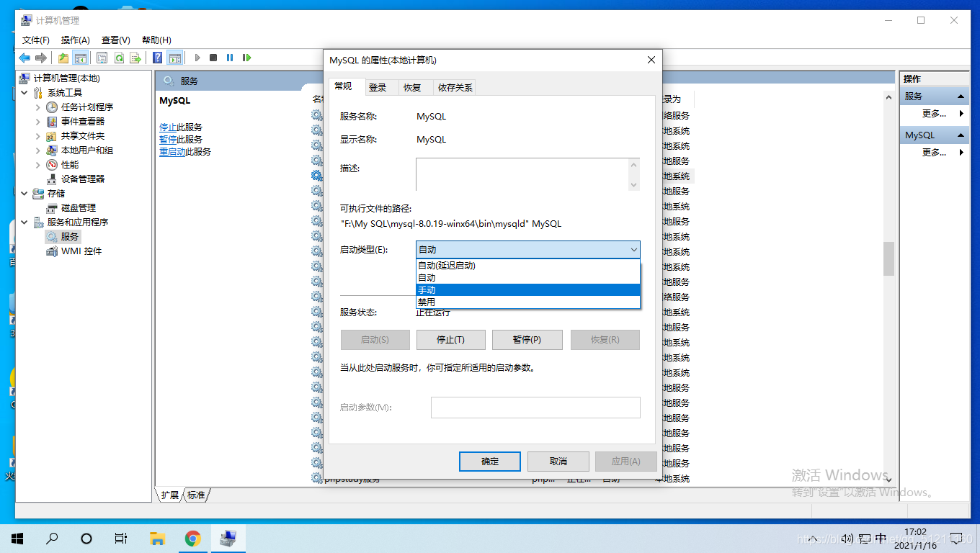Open 更多... under MySQL in actions pane
The image size is (980, 553).
(x=934, y=153)
